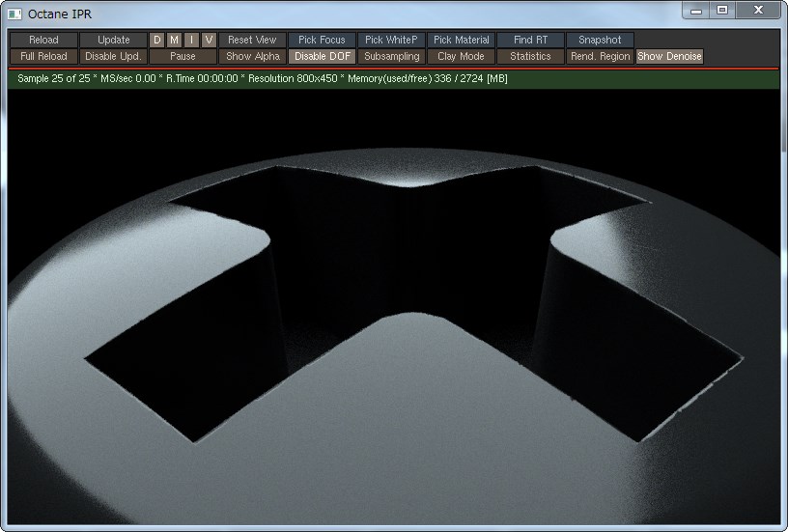The height and width of the screenshot is (532, 788).
Task: Maximize the Octane IPR window
Action: click(722, 11)
